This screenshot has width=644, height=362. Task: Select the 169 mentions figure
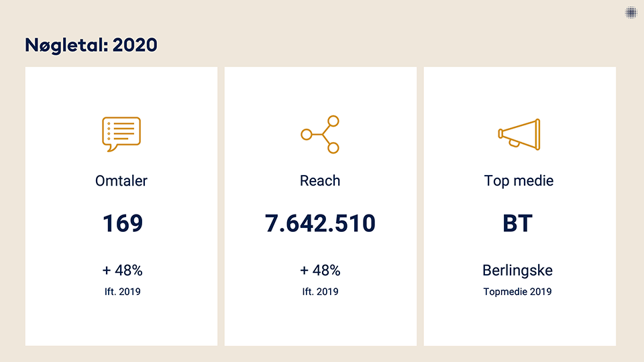122,223
